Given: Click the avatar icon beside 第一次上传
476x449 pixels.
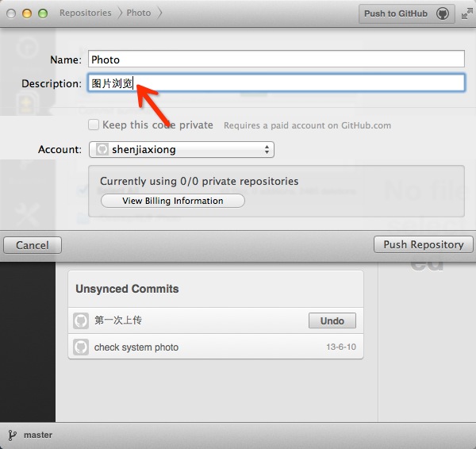Looking at the screenshot, I should pos(81,320).
